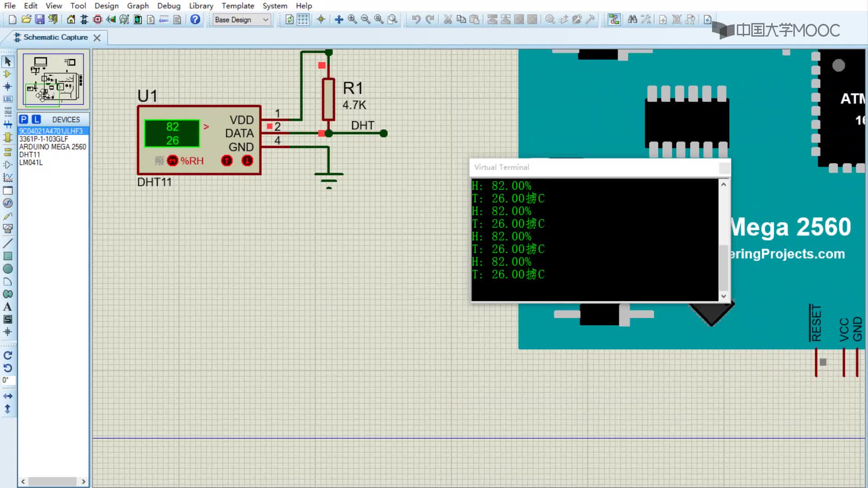
Task: Select the Junction Dot Mode tool
Action: [x=8, y=86]
